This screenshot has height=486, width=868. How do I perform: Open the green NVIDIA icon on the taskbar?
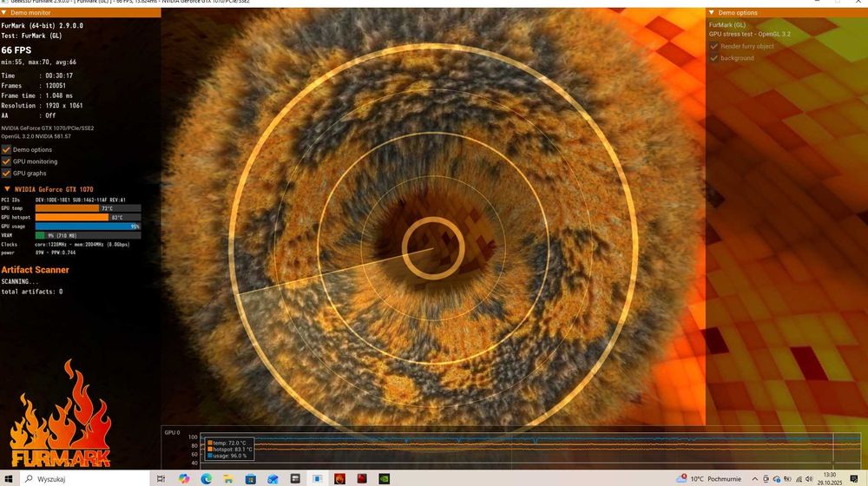point(385,479)
